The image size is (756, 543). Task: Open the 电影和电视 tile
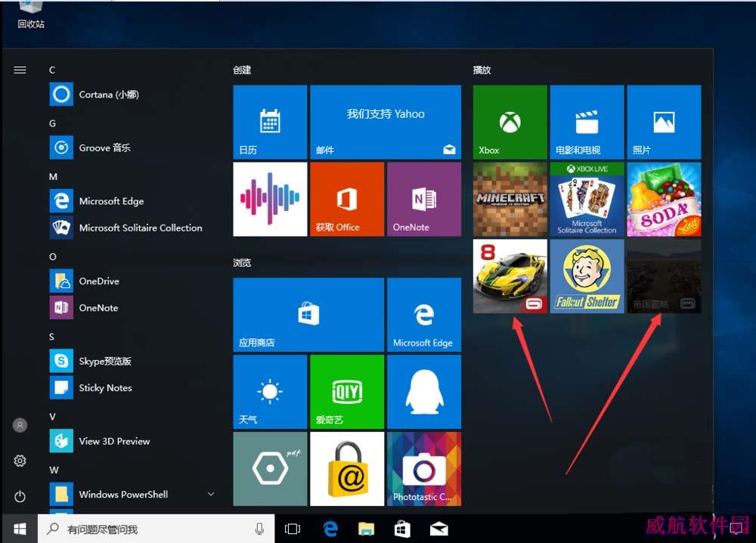[x=587, y=122]
